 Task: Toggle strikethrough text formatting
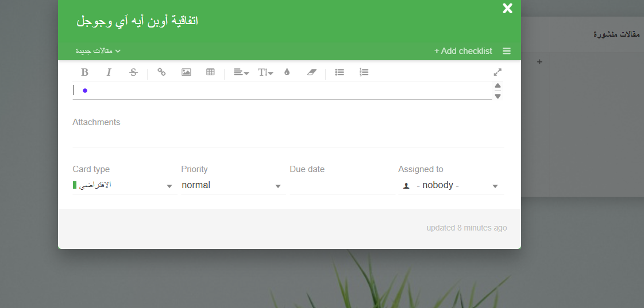click(133, 72)
